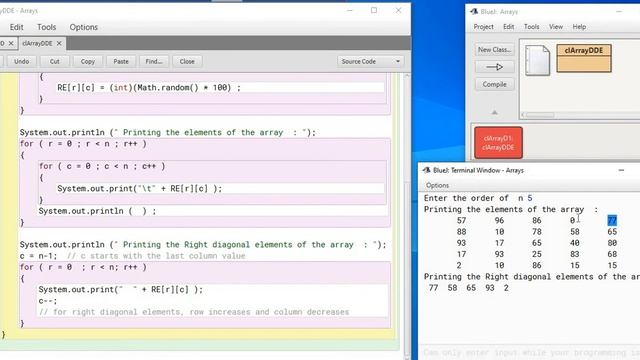The image size is (640, 360).
Task: Open the View menu in BlueJ window
Action: (x=556, y=27)
